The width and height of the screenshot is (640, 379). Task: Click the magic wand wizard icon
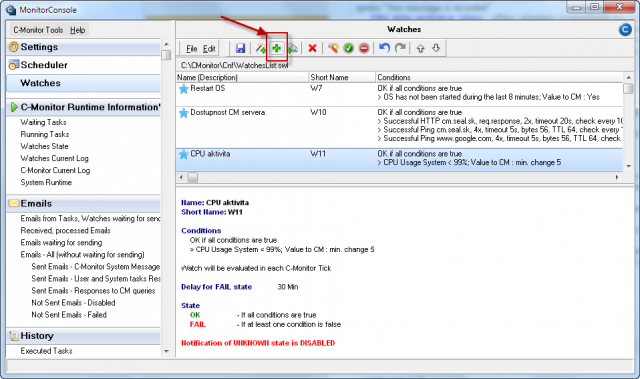[x=260, y=48]
